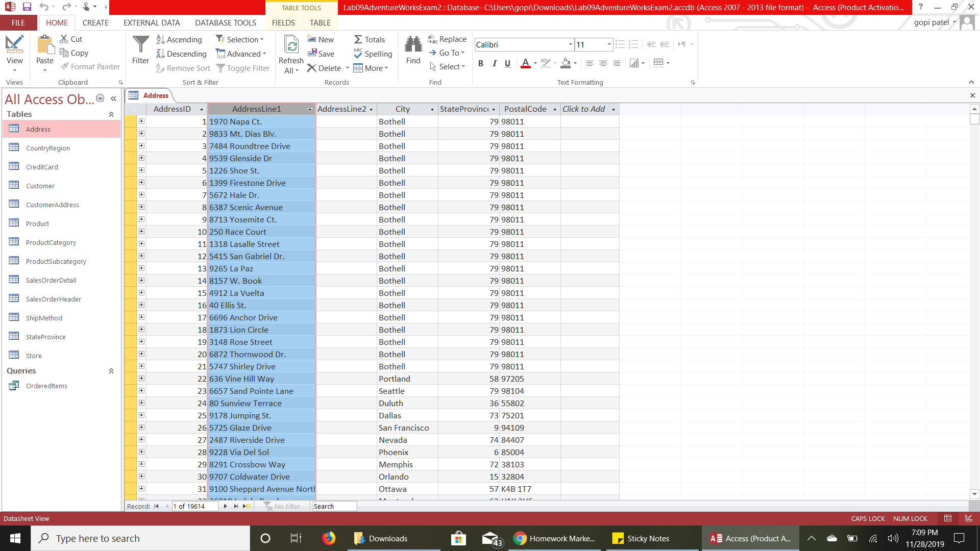The width and height of the screenshot is (980, 551).
Task: Click the record Search box
Action: tap(334, 506)
